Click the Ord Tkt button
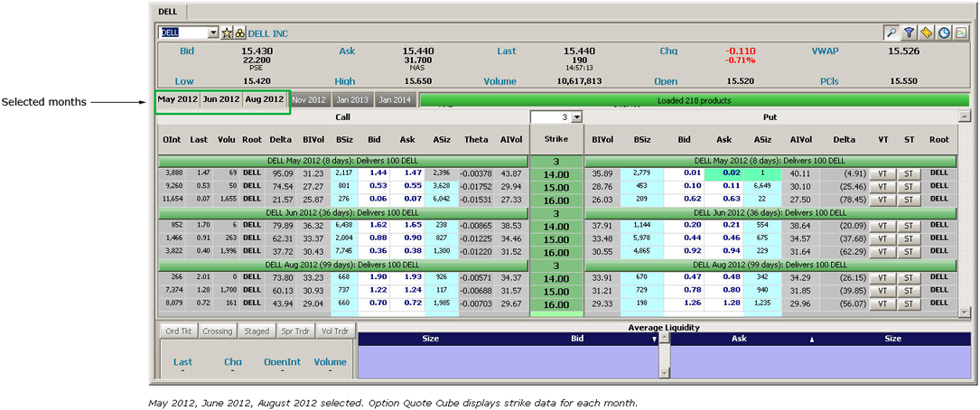This screenshot has width=980, height=410. coord(179,331)
